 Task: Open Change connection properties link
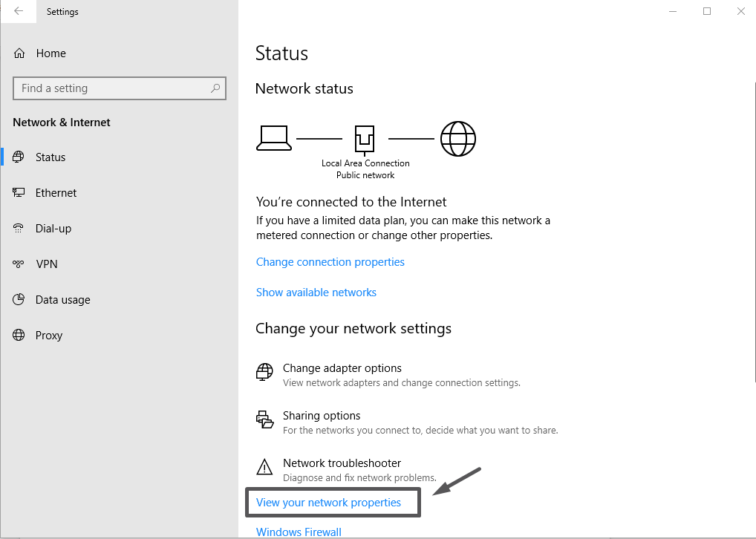click(x=330, y=262)
